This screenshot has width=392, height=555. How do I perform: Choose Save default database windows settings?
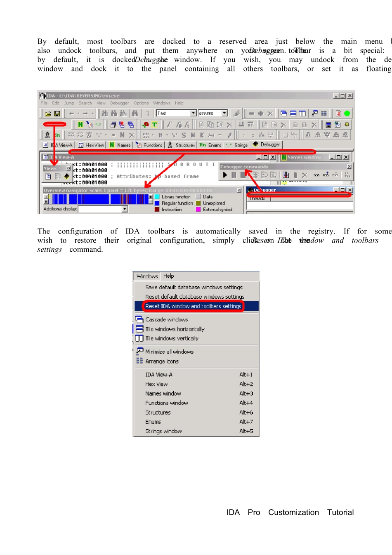196,287
